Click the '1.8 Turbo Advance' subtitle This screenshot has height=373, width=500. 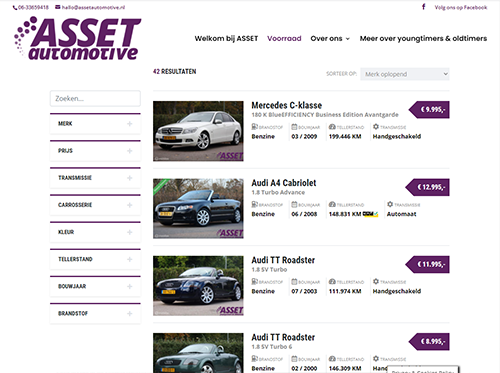[278, 192]
